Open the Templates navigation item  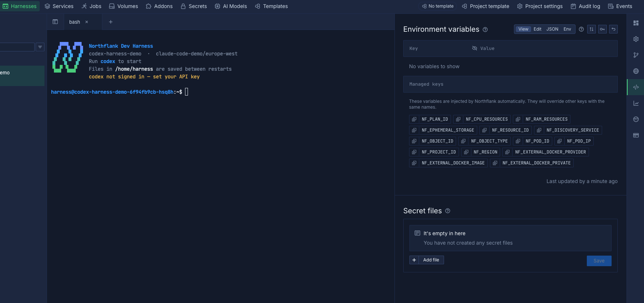point(271,6)
